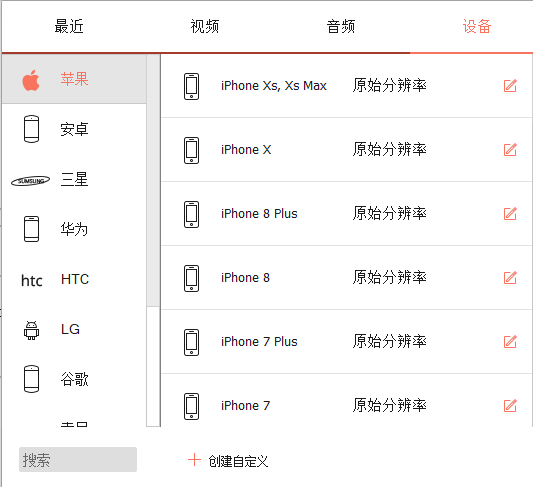
Task: Select the htc brand logo
Action: point(32,281)
